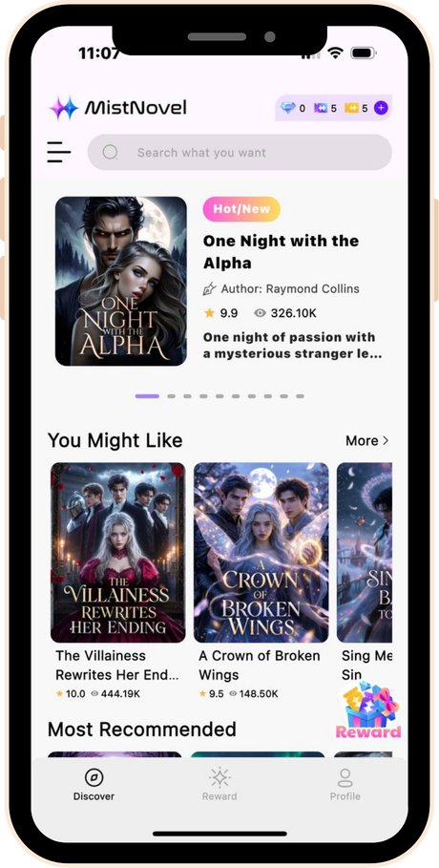Screen dimensions: 439x868
Task: Click the magnifier icon in search bar
Action: click(x=110, y=152)
